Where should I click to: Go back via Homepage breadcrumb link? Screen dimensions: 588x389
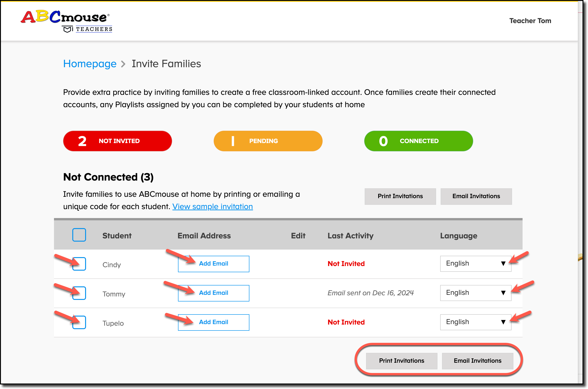point(90,64)
